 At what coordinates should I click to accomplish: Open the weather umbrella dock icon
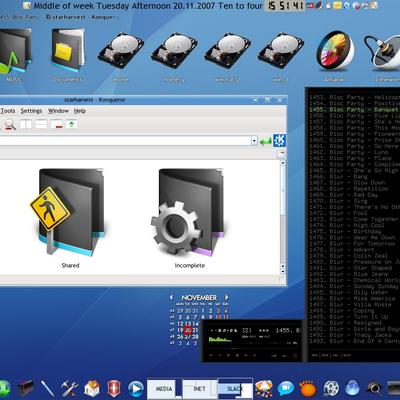point(264,389)
